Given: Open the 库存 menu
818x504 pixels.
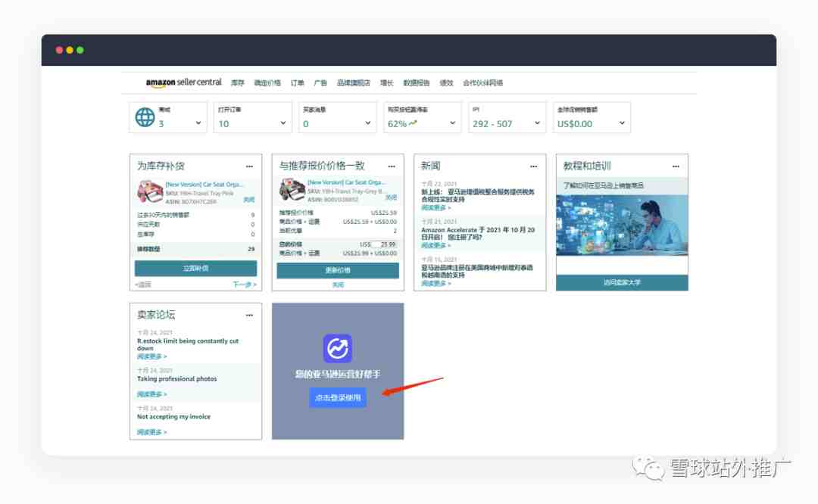Looking at the screenshot, I should coord(237,83).
